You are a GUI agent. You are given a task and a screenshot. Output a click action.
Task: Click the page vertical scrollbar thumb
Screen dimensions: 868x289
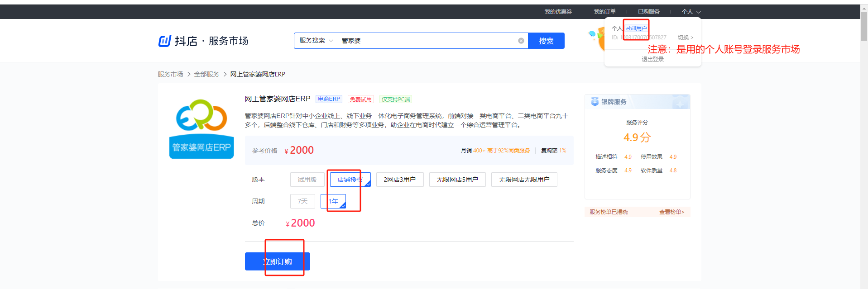coord(864,26)
